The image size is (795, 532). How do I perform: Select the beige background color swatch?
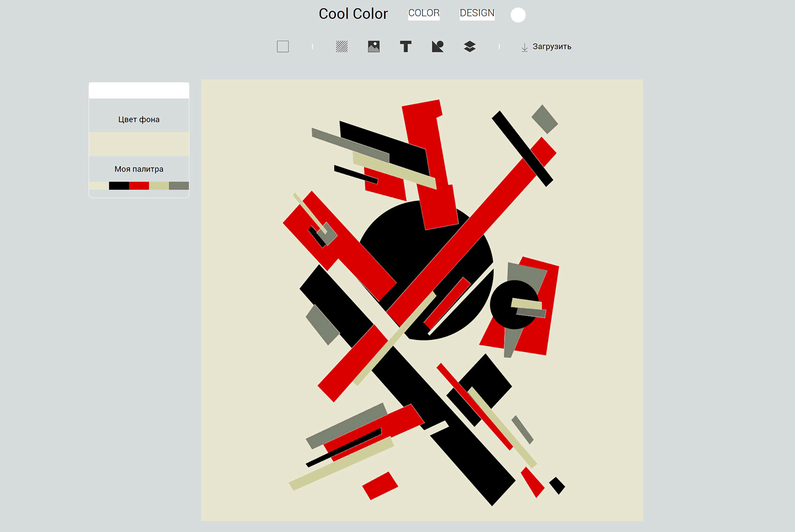(x=139, y=144)
